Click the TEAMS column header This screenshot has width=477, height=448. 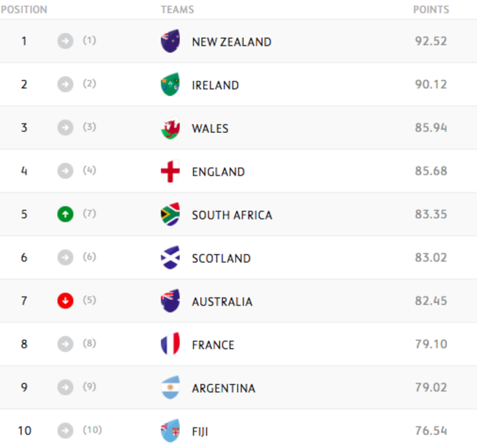(x=178, y=10)
